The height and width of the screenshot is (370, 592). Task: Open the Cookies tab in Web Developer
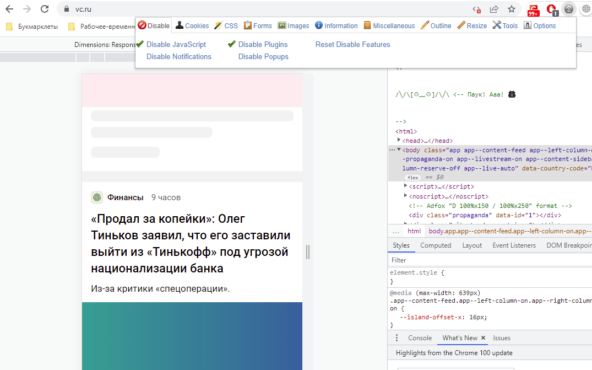pos(192,26)
